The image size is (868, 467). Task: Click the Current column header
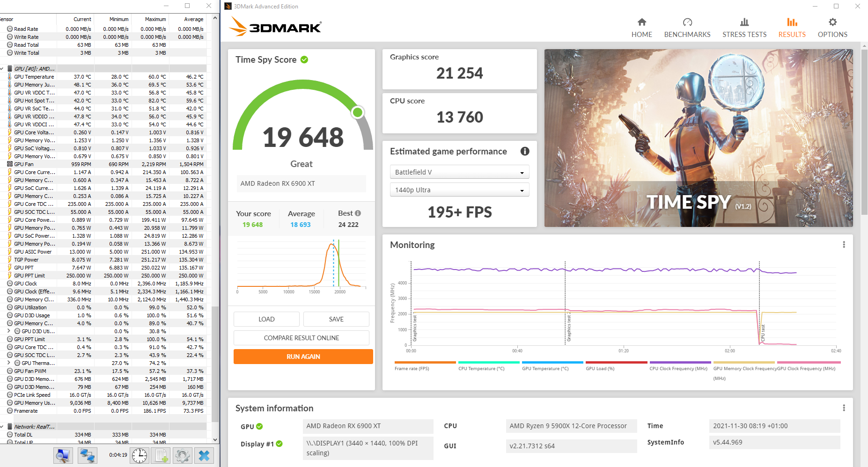tap(75, 19)
